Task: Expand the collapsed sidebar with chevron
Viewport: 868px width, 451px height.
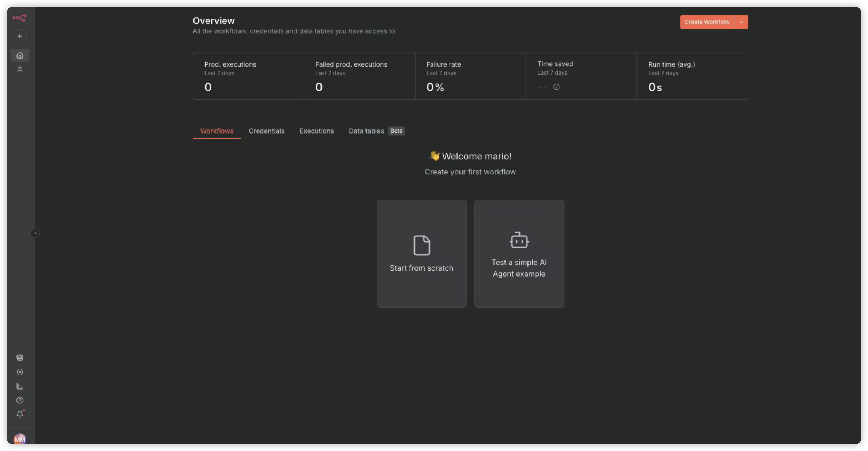Action: (x=35, y=233)
